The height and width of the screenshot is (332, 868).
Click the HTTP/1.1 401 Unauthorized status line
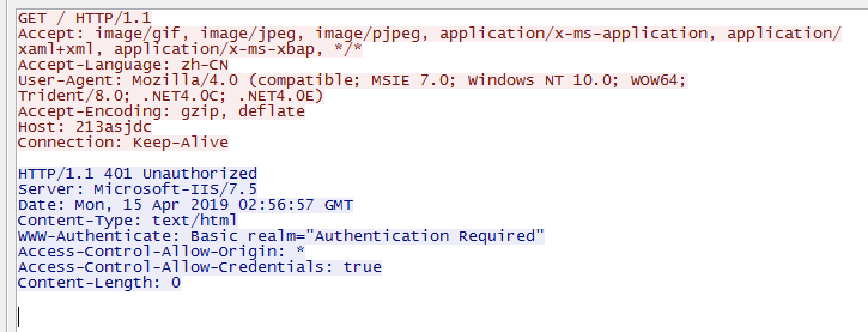(x=137, y=174)
